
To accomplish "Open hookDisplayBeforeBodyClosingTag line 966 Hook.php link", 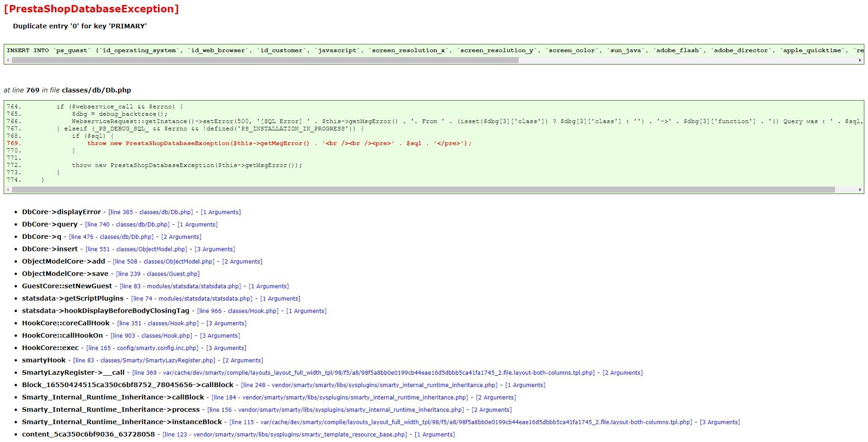I will [238, 311].
